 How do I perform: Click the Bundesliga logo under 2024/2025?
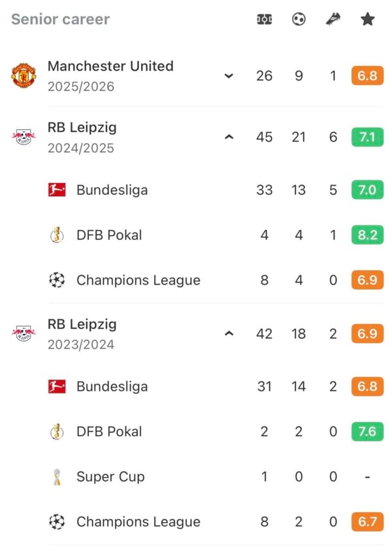click(x=57, y=189)
